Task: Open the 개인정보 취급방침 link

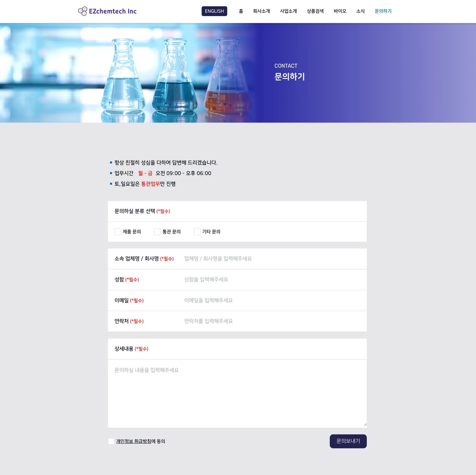Action: point(134,441)
